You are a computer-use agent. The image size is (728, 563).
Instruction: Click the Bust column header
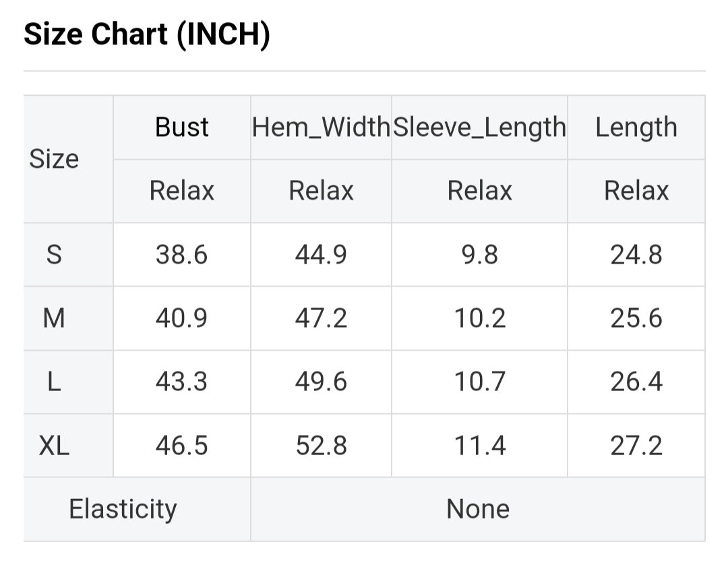pyautogui.click(x=182, y=127)
